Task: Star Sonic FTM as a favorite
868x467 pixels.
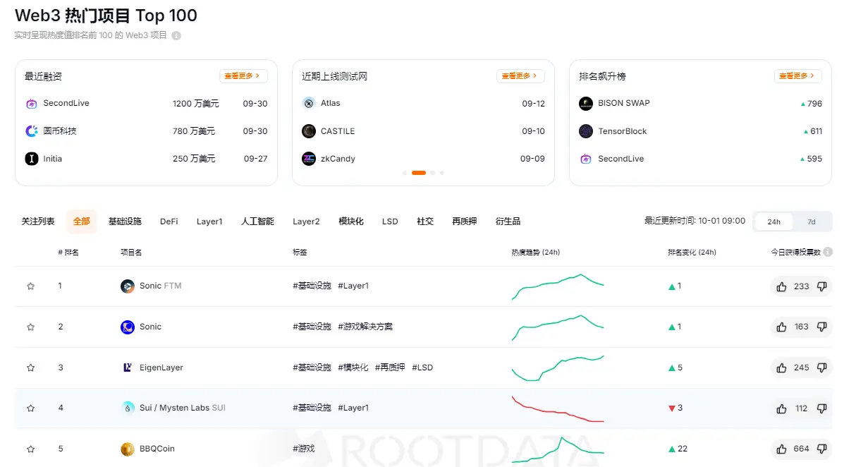Action: (x=30, y=286)
